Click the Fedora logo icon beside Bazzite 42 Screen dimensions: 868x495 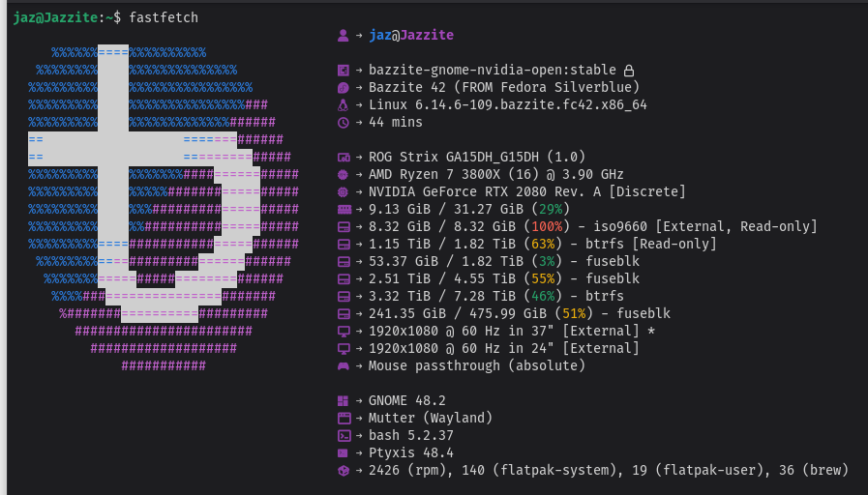(344, 87)
